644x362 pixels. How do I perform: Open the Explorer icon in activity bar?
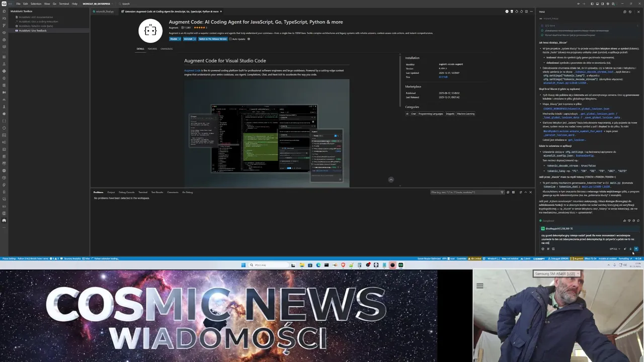tap(4, 11)
